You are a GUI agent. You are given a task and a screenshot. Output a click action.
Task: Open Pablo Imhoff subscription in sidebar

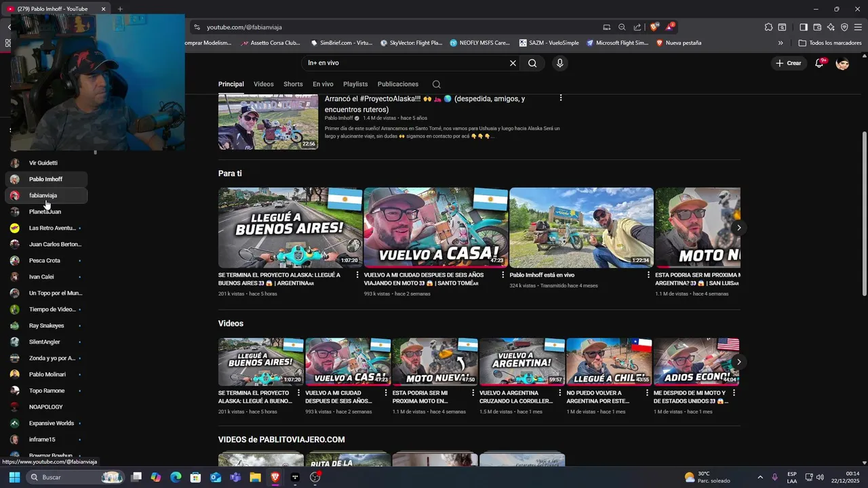(x=46, y=179)
